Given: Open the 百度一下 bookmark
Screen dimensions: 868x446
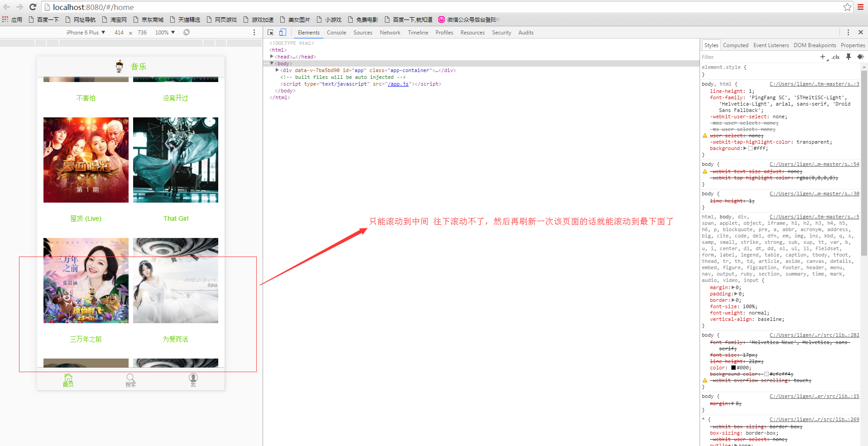Looking at the screenshot, I should [44, 19].
